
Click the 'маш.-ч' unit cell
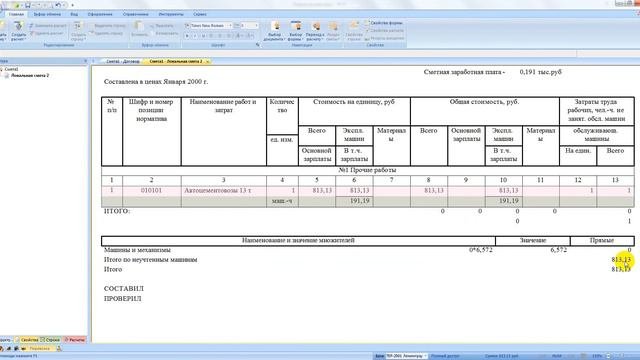click(282, 201)
